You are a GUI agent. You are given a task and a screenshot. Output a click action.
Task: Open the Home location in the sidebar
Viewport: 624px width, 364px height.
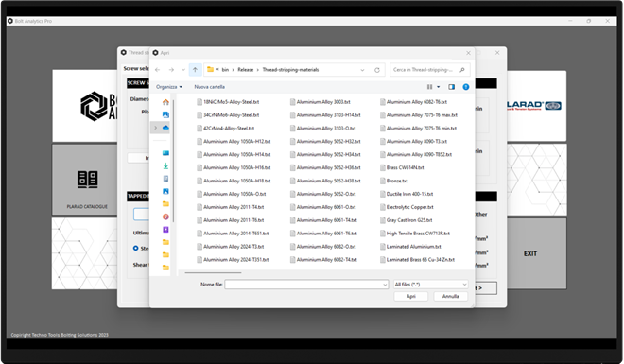coord(165,102)
